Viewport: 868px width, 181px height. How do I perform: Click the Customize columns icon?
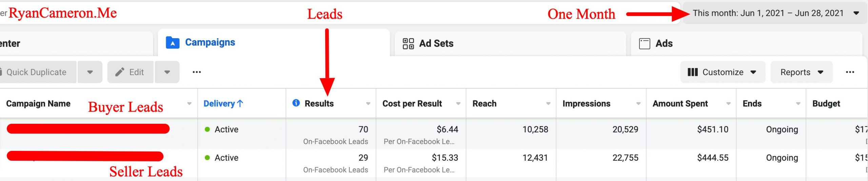click(x=692, y=72)
